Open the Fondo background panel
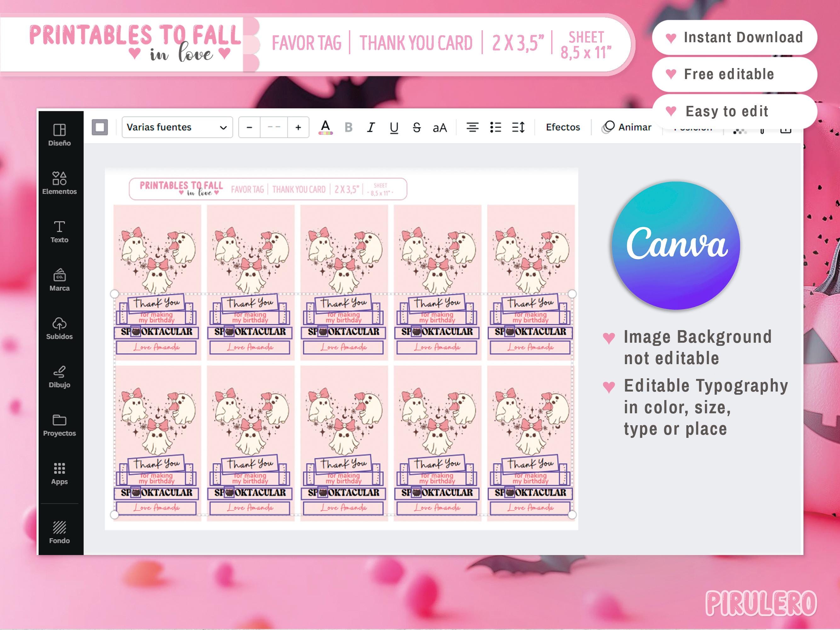 [x=59, y=532]
